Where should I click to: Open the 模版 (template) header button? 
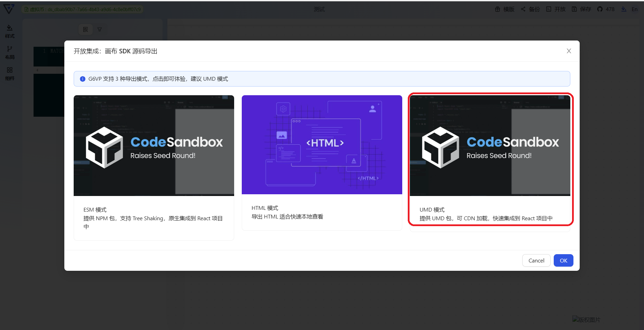[x=505, y=9]
